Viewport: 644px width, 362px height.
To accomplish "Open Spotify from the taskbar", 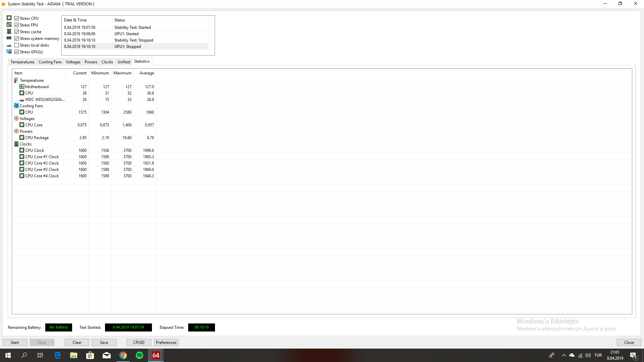I will [140, 355].
